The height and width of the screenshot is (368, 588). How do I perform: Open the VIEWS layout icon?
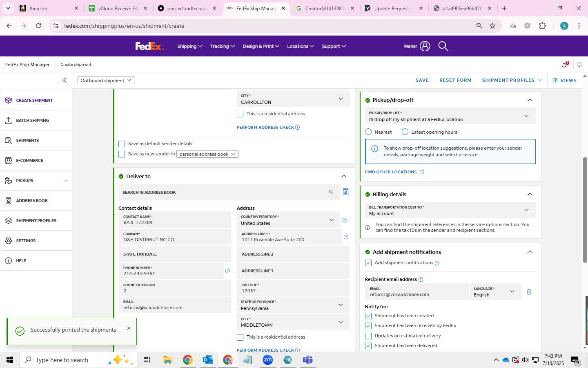coord(555,80)
